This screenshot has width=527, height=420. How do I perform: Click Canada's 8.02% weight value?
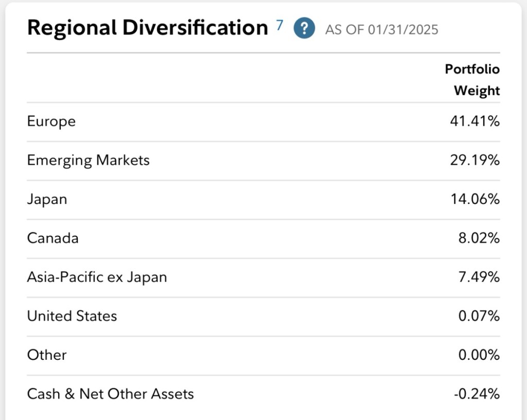click(479, 238)
